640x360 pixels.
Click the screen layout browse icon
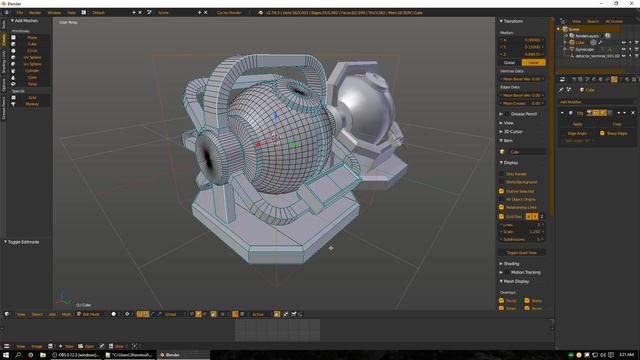(x=84, y=13)
